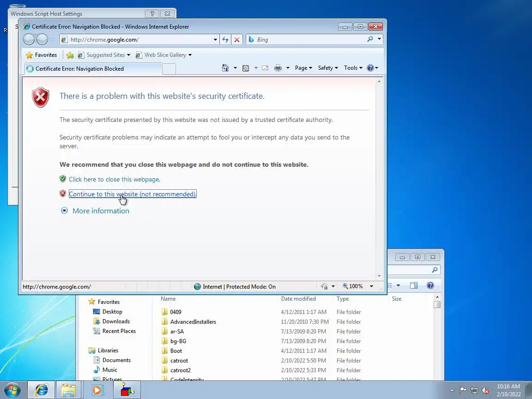Click here to close this webpage link
This screenshot has height=399, width=532.
click(x=115, y=179)
